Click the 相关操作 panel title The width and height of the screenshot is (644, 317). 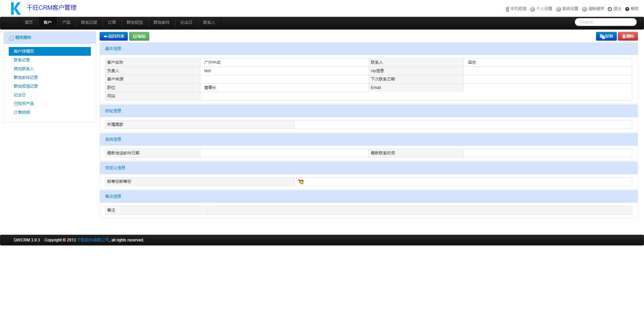tap(23, 38)
